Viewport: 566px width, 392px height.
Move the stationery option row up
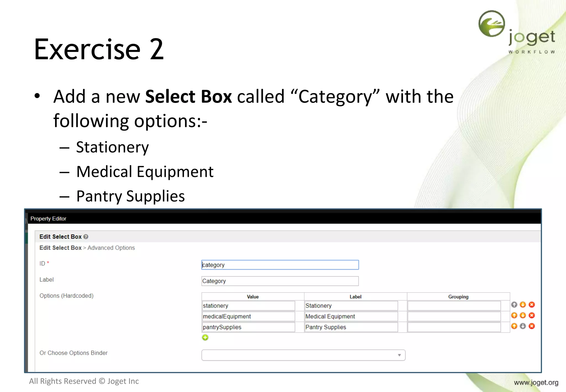coord(514,305)
